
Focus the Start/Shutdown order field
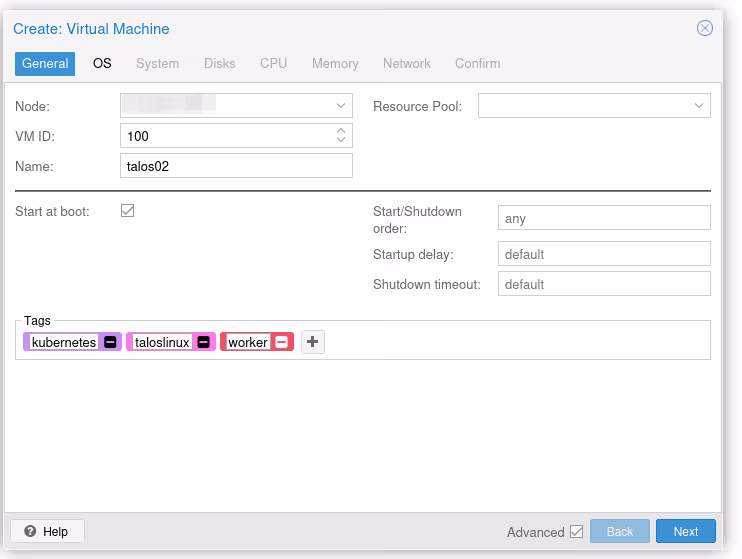tap(603, 218)
